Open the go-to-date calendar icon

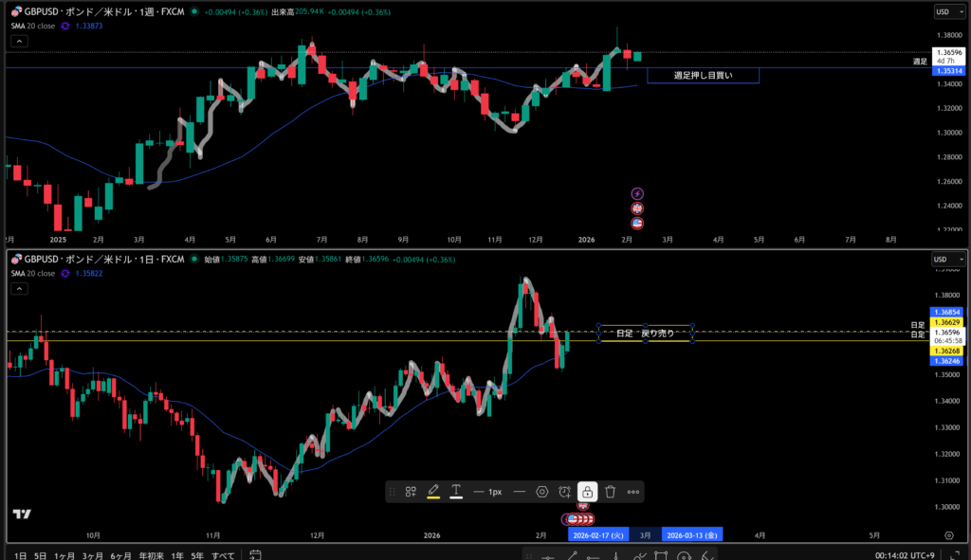coord(255,554)
